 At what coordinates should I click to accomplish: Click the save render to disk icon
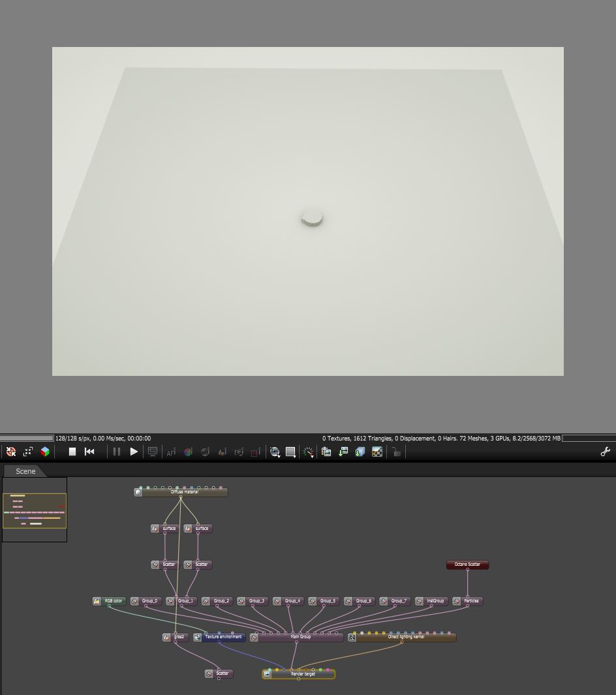[x=343, y=452]
